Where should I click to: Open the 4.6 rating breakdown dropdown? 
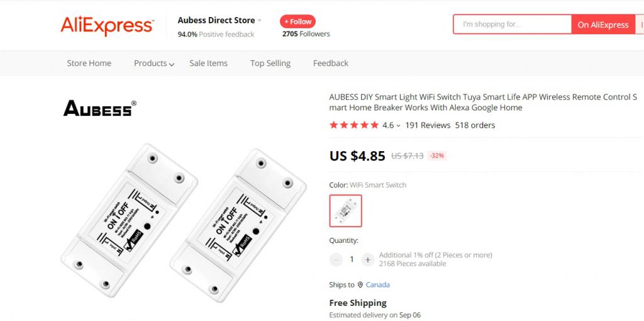pos(398,126)
